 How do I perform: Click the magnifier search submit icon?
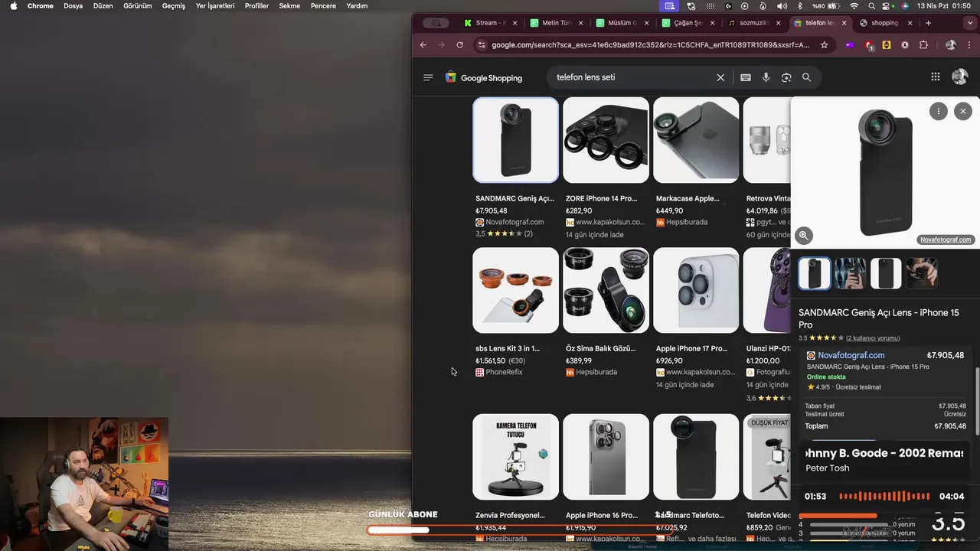pos(806,77)
